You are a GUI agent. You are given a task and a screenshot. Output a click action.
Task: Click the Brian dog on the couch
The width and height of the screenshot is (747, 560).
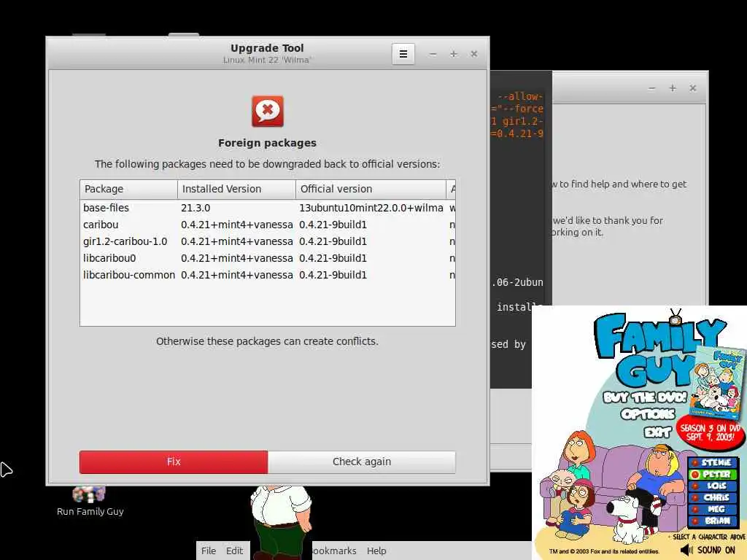629,519
